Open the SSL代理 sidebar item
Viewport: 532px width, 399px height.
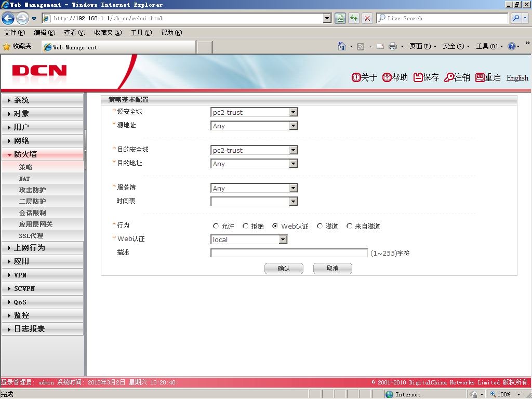[x=43, y=235]
